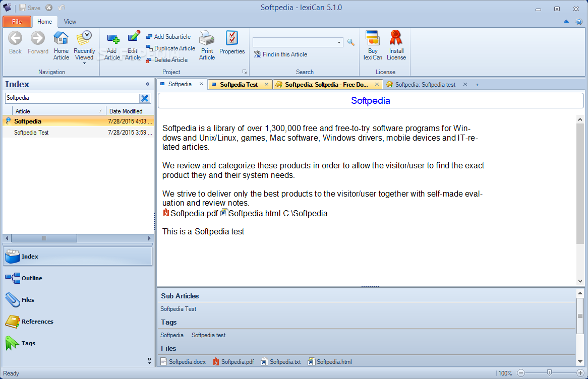The width and height of the screenshot is (588, 379).
Task: Open the Outline navigation pane
Action: [78, 278]
